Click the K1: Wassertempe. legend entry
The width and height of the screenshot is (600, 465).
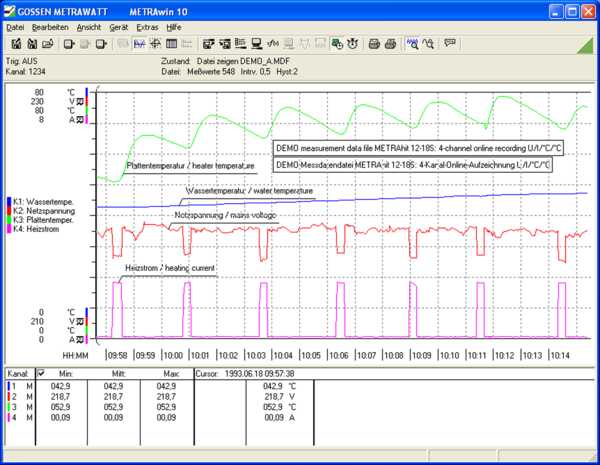[x=42, y=201]
